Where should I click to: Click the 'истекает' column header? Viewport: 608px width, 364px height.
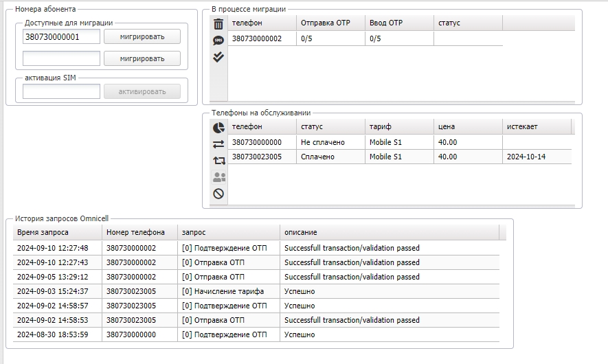(x=537, y=126)
